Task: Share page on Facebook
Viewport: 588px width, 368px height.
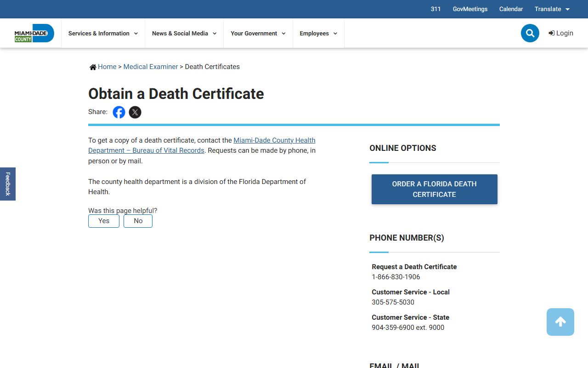Action: [x=119, y=112]
